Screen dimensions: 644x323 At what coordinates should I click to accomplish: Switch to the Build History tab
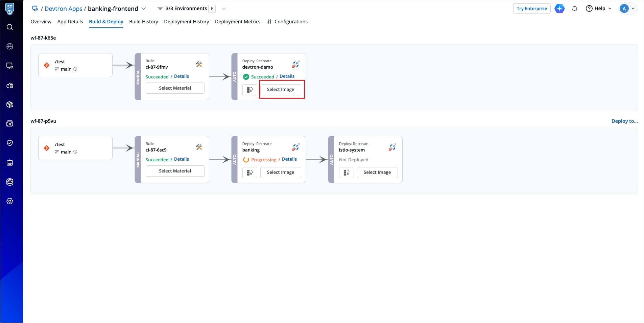143,22
